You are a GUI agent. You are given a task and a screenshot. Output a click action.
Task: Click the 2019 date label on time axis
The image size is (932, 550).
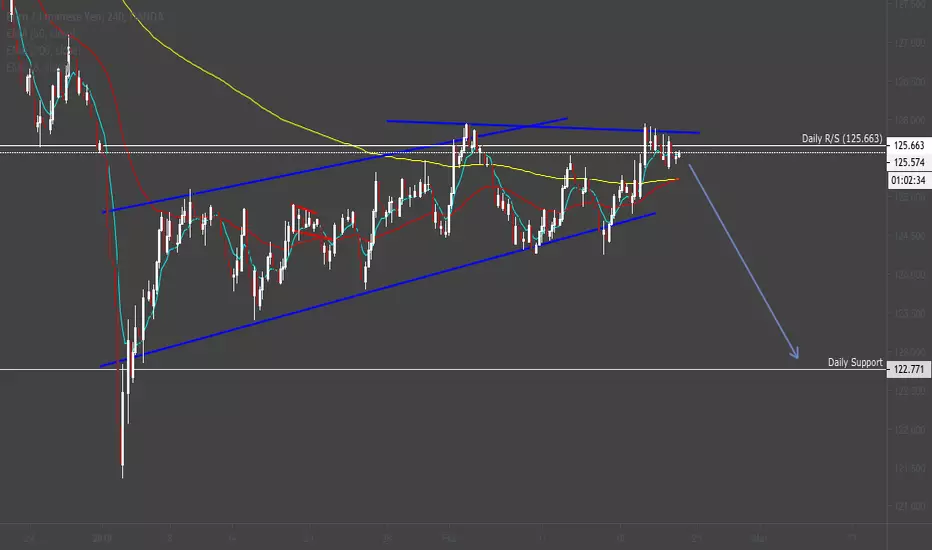pyautogui.click(x=102, y=539)
